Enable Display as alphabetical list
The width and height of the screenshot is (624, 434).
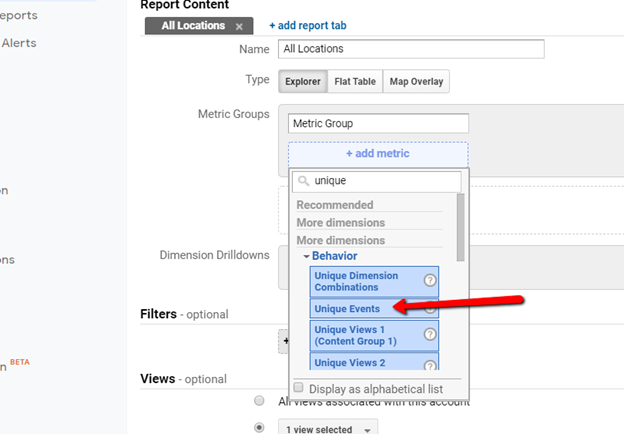click(298, 387)
